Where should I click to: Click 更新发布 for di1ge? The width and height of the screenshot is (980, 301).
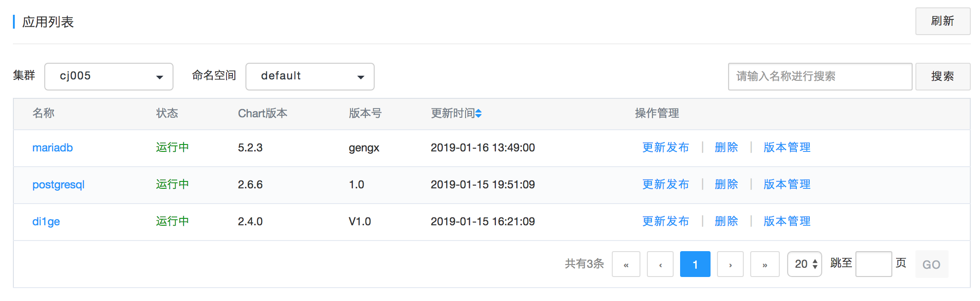666,222
